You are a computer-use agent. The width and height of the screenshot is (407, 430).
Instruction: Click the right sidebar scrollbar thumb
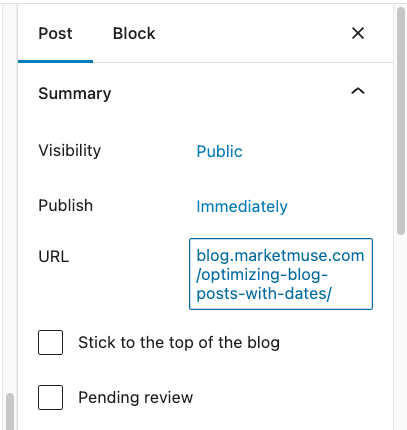point(401,121)
